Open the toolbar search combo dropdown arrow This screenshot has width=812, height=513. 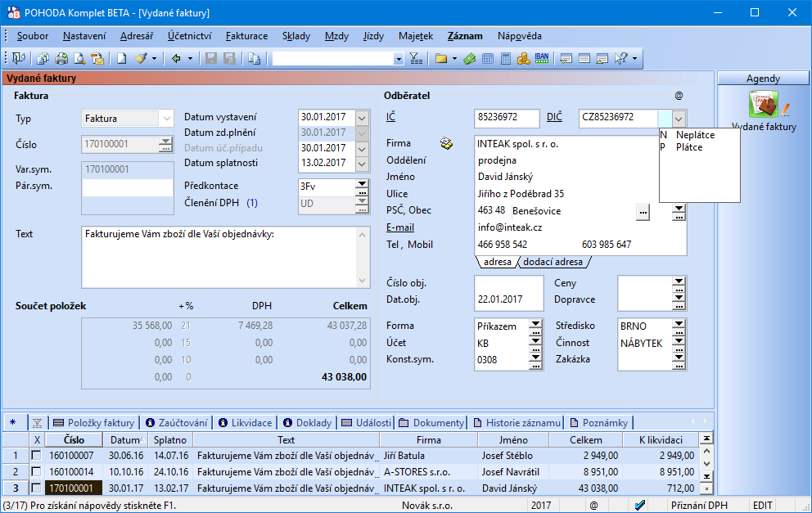click(399, 59)
